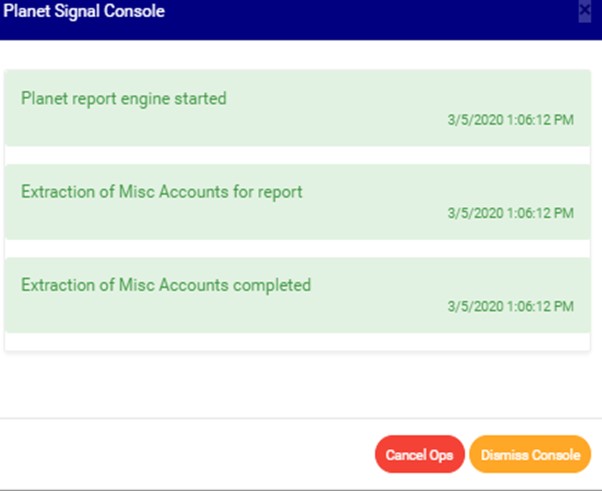Click white gap below the second message card

[297, 249]
